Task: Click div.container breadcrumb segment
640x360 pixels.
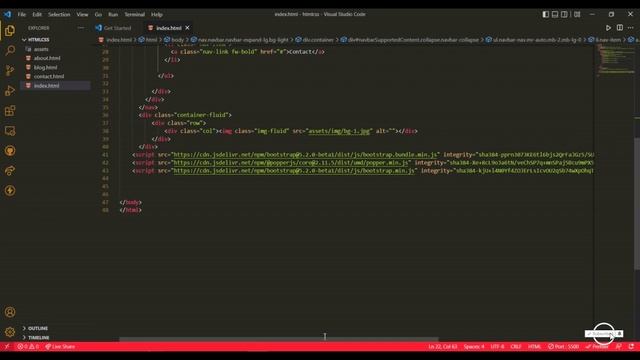Action: coord(318,40)
